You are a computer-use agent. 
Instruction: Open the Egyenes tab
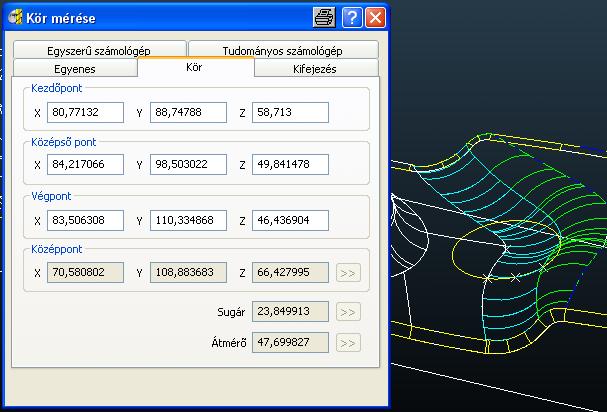[x=75, y=69]
